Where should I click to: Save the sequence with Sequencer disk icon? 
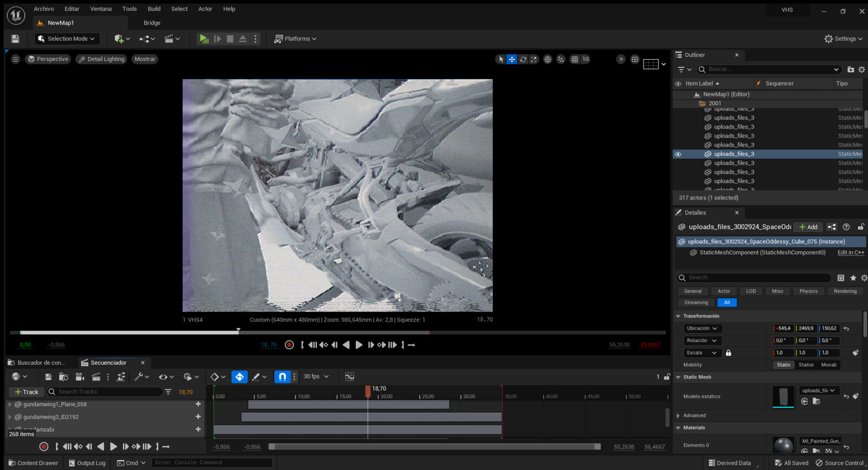click(48, 377)
